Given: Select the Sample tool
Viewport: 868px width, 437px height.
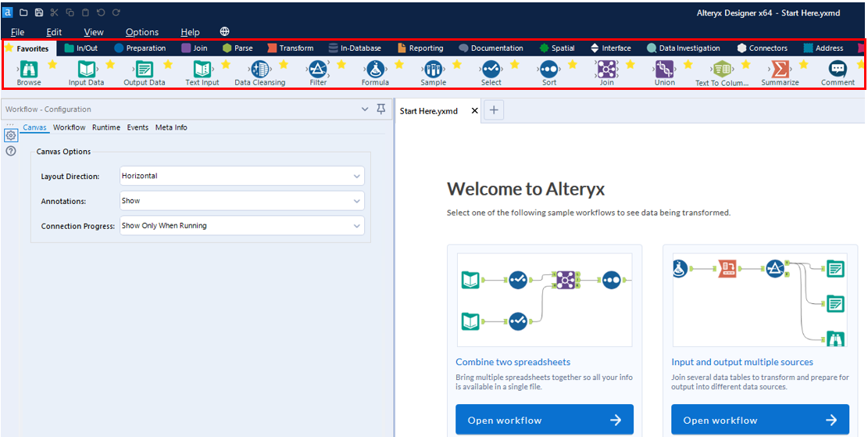Looking at the screenshot, I should [x=434, y=70].
